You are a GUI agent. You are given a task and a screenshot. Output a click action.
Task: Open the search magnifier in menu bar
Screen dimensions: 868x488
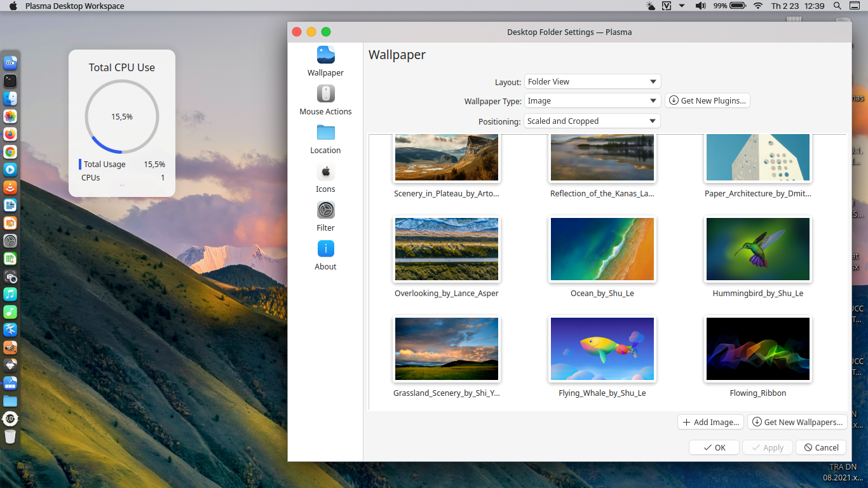click(837, 6)
